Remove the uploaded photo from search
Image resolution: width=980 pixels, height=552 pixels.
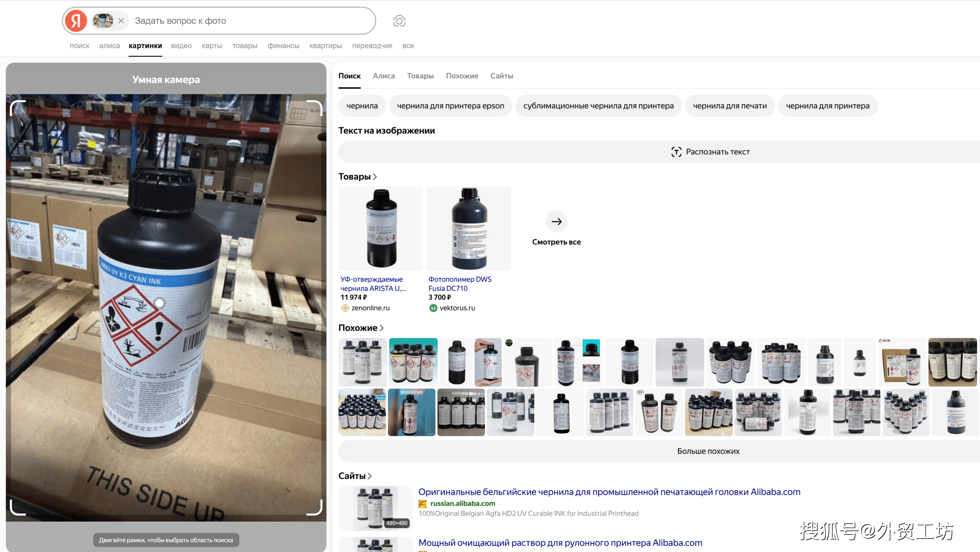click(x=121, y=21)
